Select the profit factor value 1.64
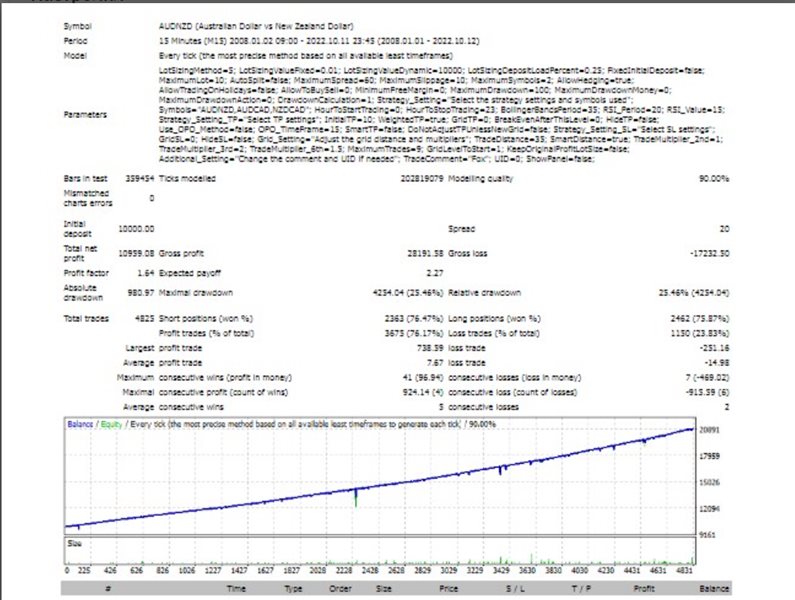 (x=146, y=273)
